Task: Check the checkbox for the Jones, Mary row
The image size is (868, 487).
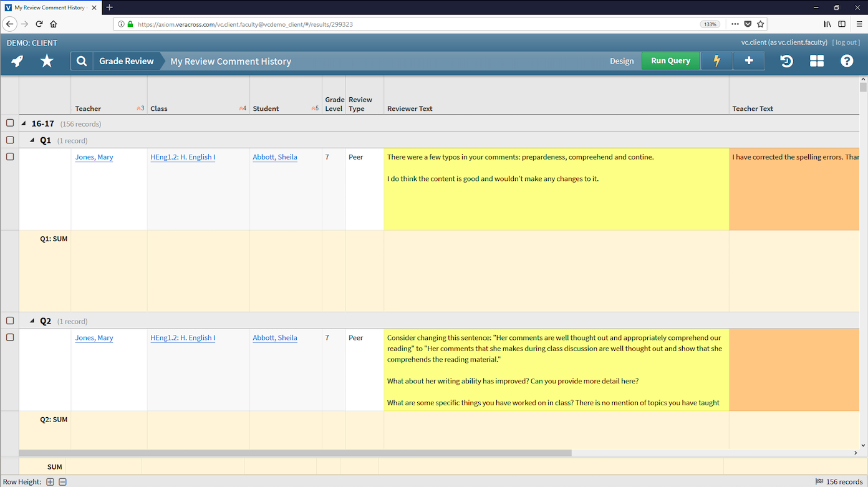Action: pos(9,157)
